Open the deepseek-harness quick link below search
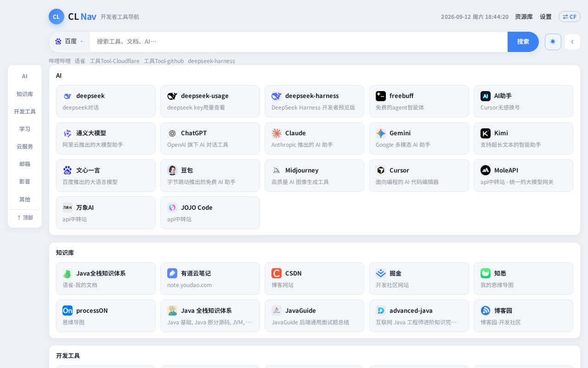588x368 pixels. [211, 61]
